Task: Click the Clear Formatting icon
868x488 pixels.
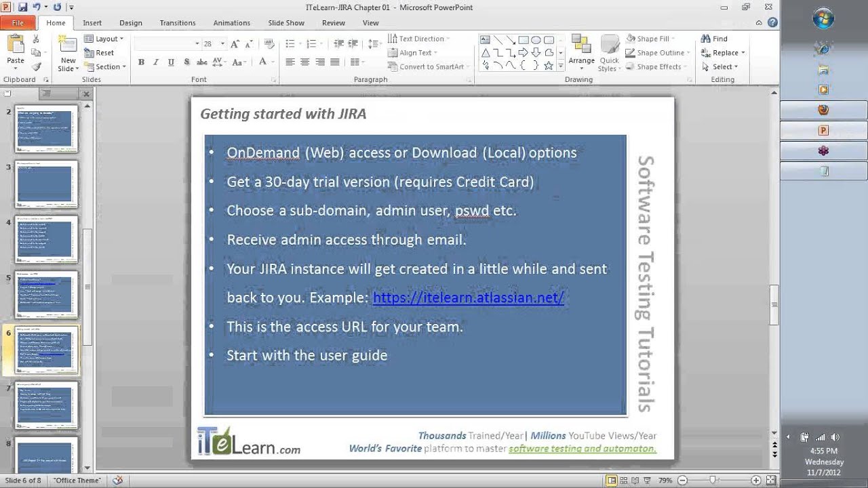Action: tap(269, 43)
